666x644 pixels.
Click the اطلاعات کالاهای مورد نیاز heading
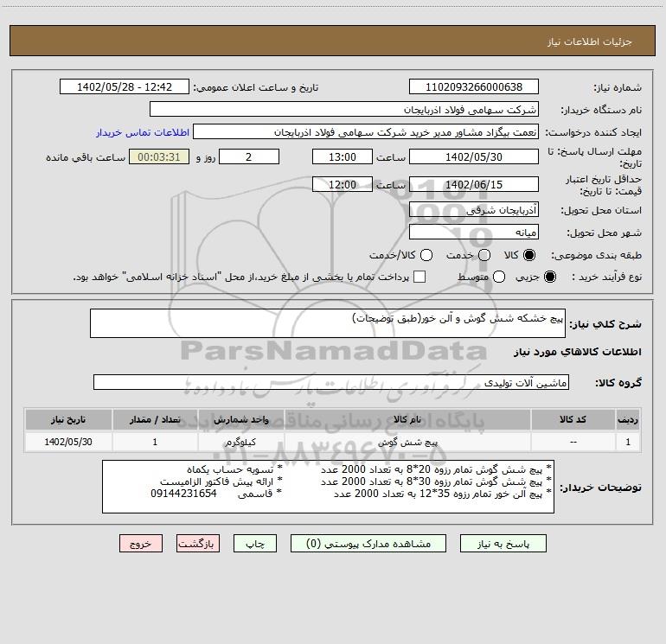click(x=577, y=352)
